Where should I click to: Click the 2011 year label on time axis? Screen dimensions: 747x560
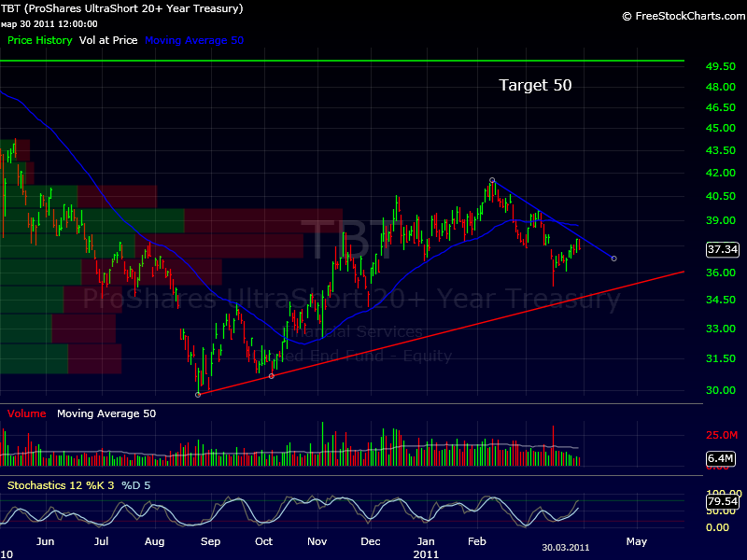coord(426,554)
